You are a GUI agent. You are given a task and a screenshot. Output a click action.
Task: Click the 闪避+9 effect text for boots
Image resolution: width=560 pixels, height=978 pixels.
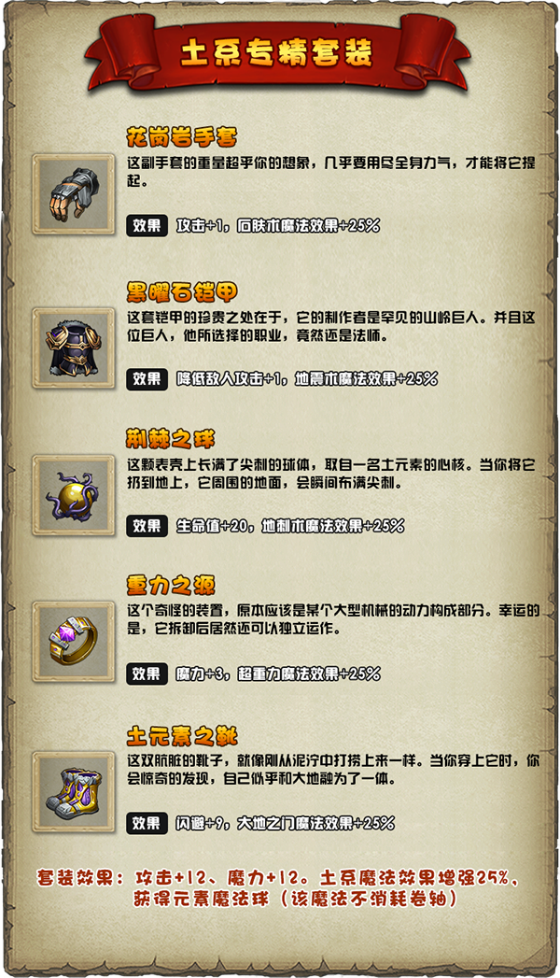203,823
